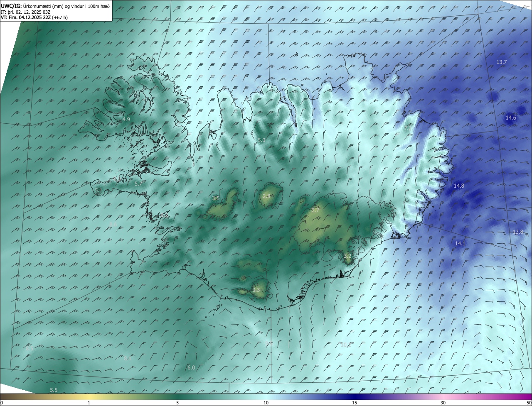Select the 14.6 value label

pos(511,118)
